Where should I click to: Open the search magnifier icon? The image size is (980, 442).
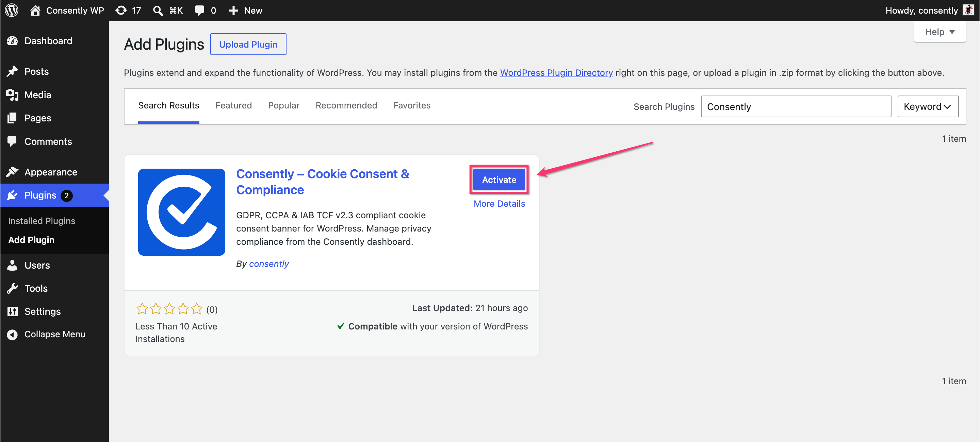tap(158, 10)
